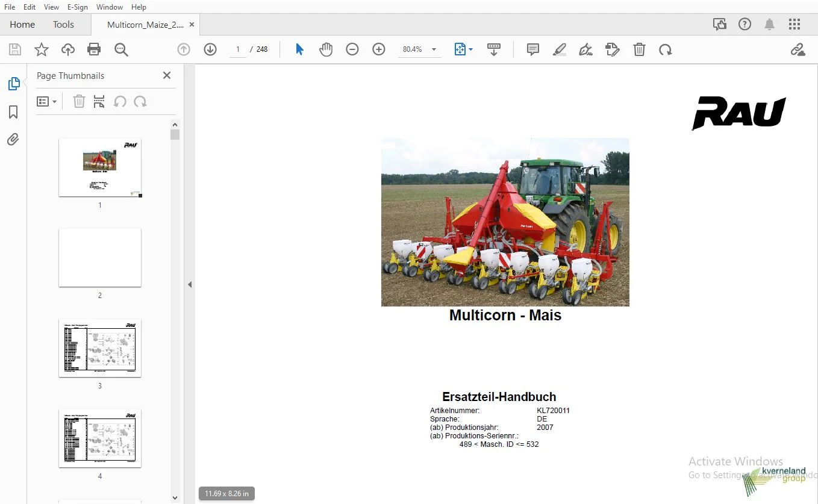This screenshot has width=818, height=504.
Task: Delete selected thumbnail pages in the panel
Action: (79, 102)
